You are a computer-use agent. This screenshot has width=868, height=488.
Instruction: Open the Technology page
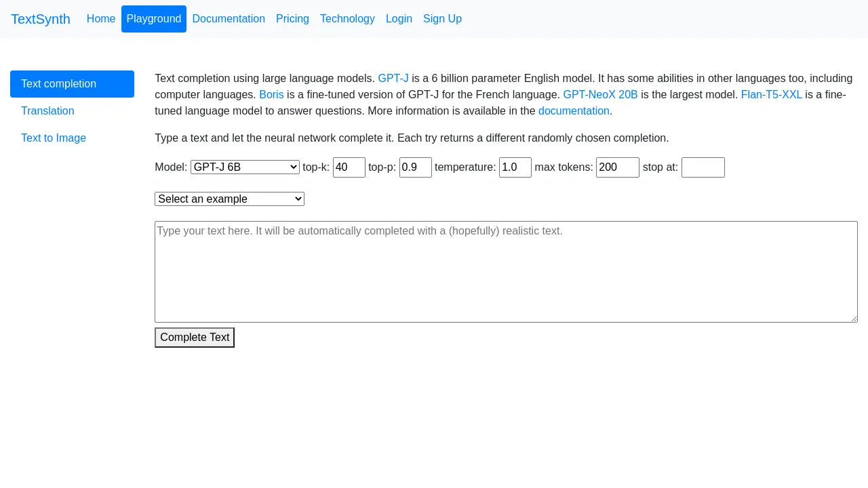[x=347, y=19]
